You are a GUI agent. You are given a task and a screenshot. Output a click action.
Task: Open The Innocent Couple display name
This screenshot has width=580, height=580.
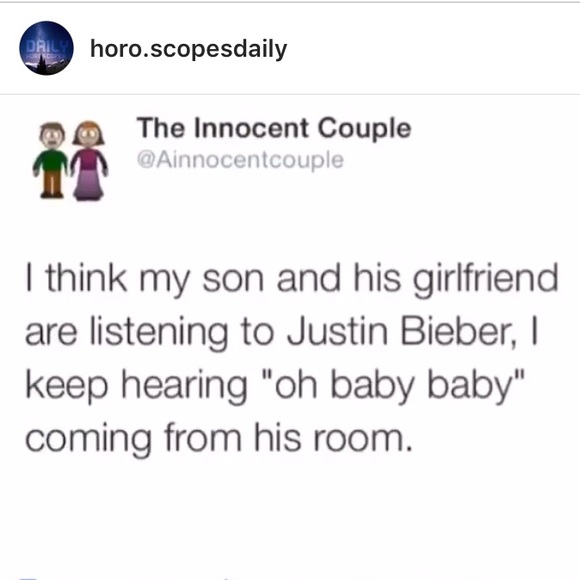tap(274, 129)
